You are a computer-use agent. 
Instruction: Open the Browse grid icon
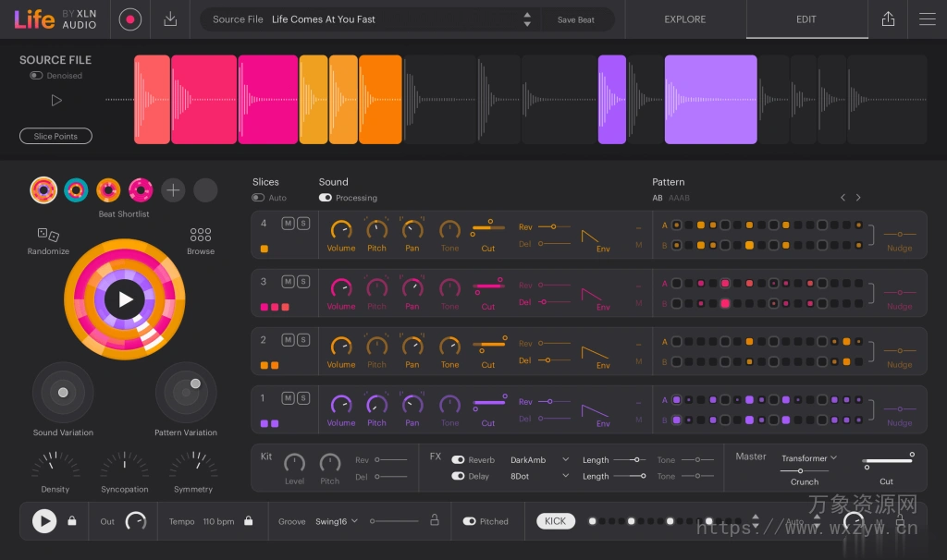pos(201,235)
